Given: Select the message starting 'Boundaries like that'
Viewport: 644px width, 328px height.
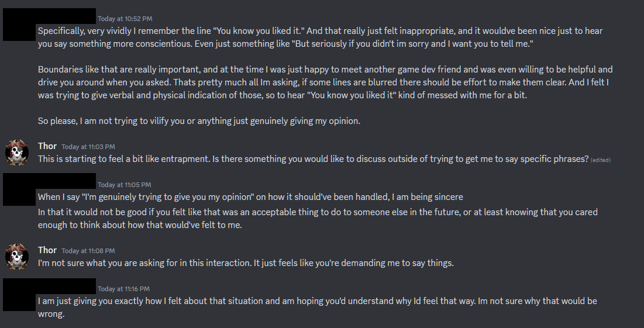Looking at the screenshot, I should click(x=325, y=82).
